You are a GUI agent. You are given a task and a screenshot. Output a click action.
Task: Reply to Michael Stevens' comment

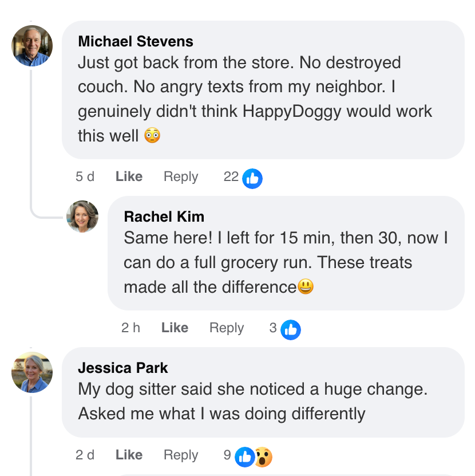click(181, 177)
